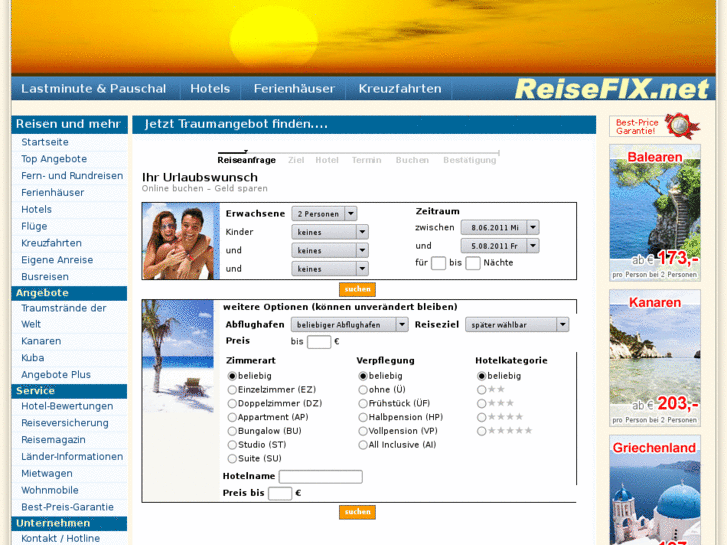The image size is (727, 545).
Task: Open Reisemagazin link
Action: pos(53,440)
